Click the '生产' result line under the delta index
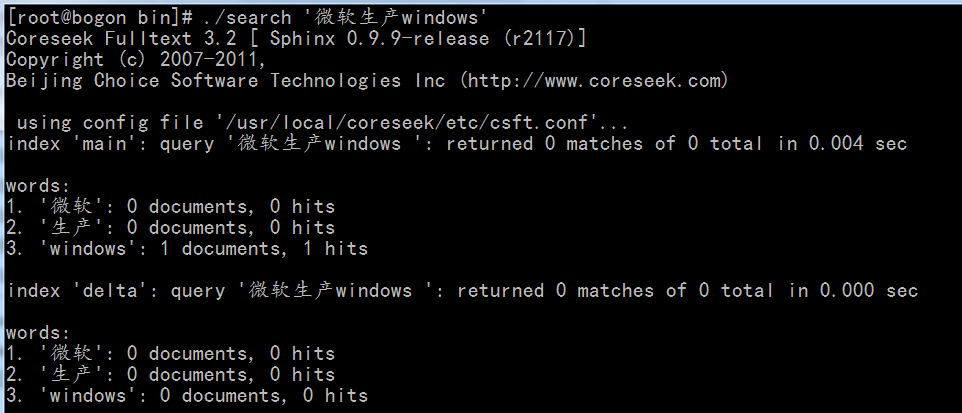This screenshot has width=962, height=413. (170, 375)
